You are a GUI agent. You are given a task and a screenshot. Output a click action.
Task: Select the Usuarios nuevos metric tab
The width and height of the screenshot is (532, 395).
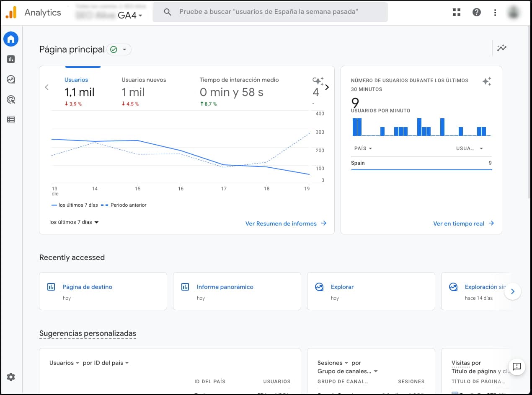144,91
